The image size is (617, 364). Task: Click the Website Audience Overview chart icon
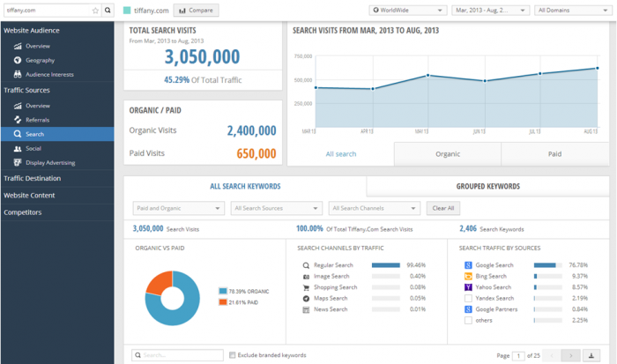click(x=18, y=46)
